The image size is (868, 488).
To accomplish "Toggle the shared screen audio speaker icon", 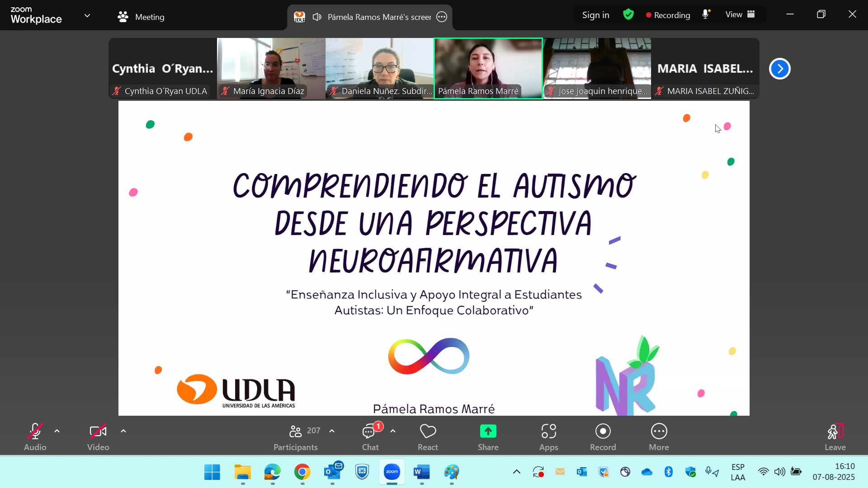I will click(x=317, y=17).
